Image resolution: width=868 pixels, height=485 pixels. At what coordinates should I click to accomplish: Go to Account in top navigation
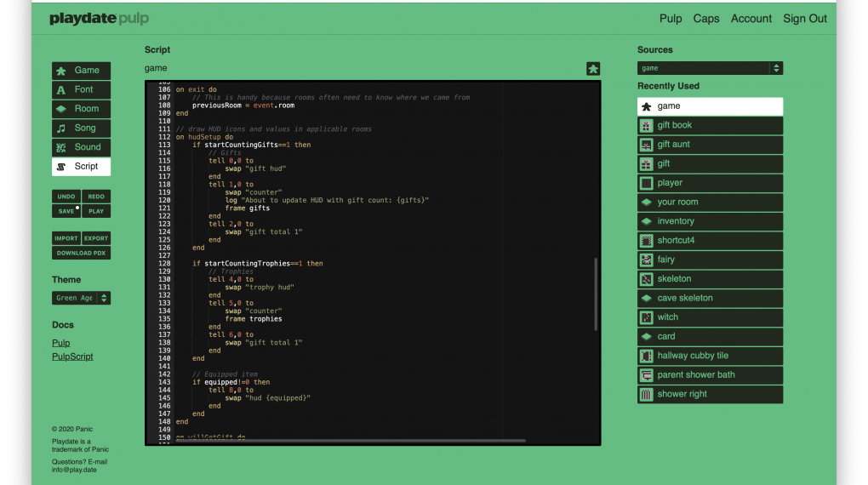click(751, 19)
